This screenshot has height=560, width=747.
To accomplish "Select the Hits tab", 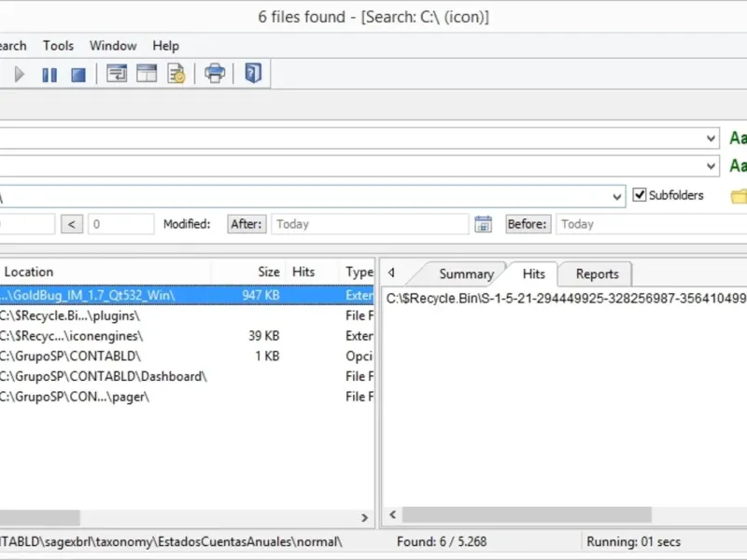I will (x=533, y=273).
